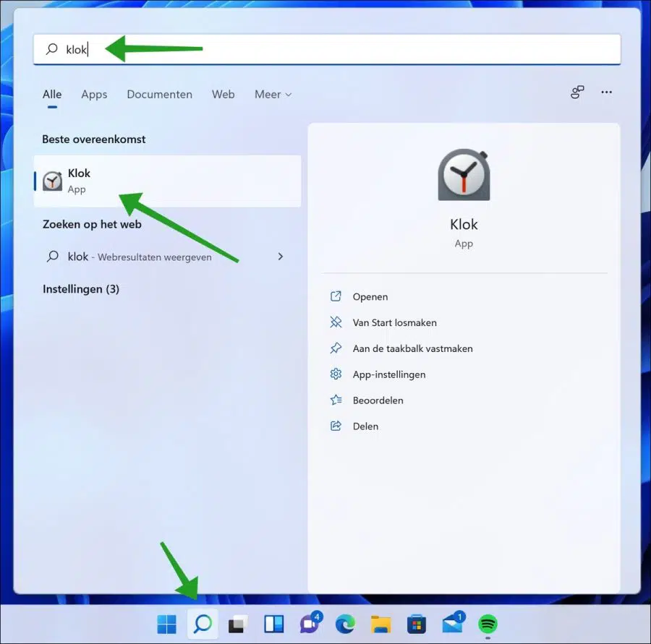Viewport: 651px width, 644px height.
Task: Launch Microsoft Edge from taskbar
Action: point(345,624)
